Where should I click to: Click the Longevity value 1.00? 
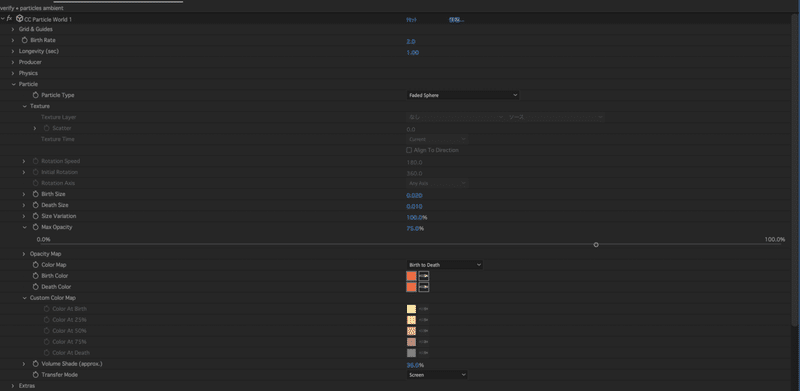click(x=412, y=53)
